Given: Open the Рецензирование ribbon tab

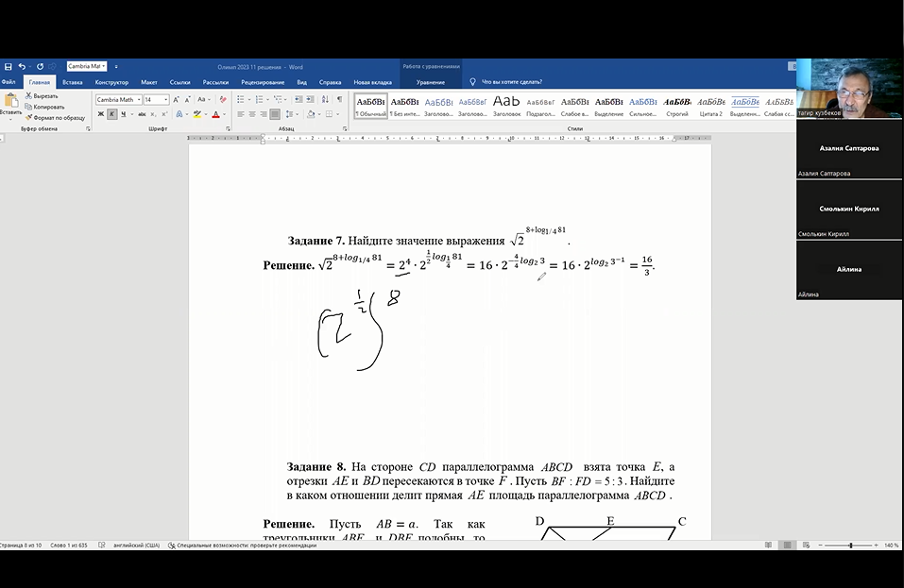Looking at the screenshot, I should click(x=262, y=82).
